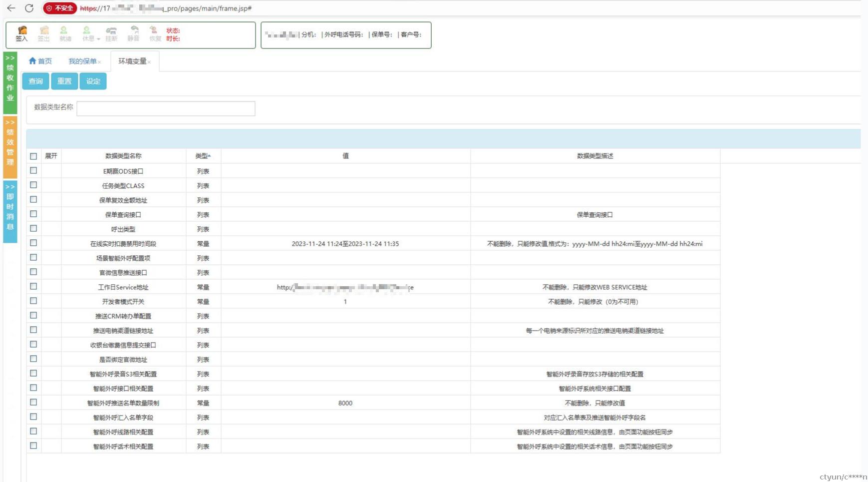Check the 工作日Service地址 row checkbox
This screenshot has height=482, width=868.
point(33,286)
